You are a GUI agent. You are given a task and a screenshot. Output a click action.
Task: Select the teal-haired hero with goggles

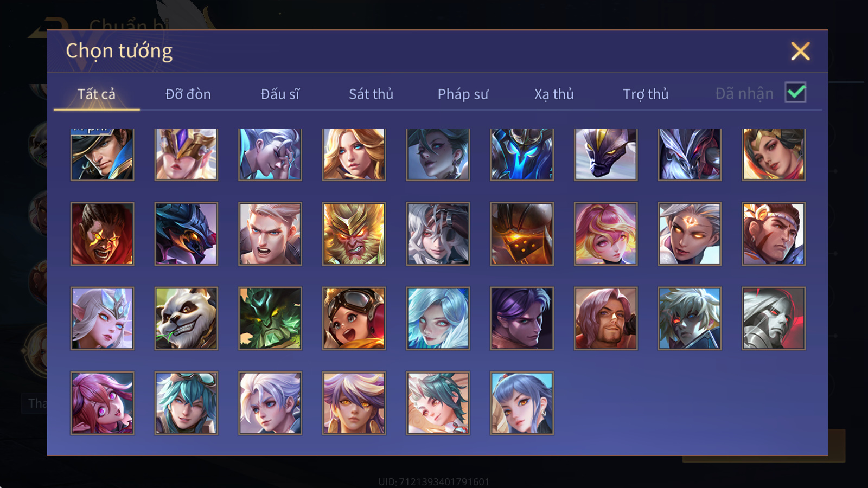(186, 403)
